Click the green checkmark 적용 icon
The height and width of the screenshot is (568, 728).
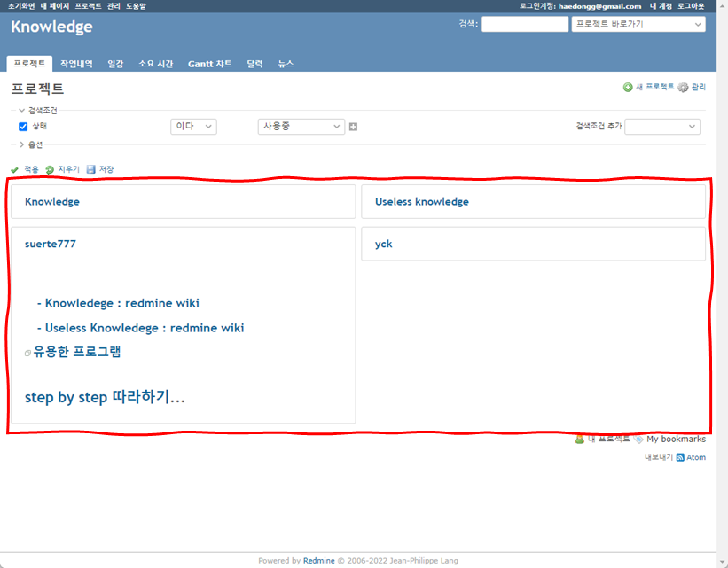(x=14, y=170)
